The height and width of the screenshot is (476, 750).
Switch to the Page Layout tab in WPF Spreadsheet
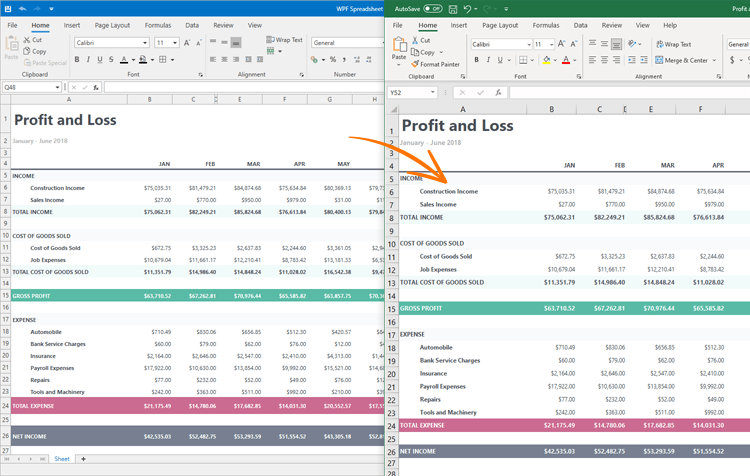click(112, 25)
